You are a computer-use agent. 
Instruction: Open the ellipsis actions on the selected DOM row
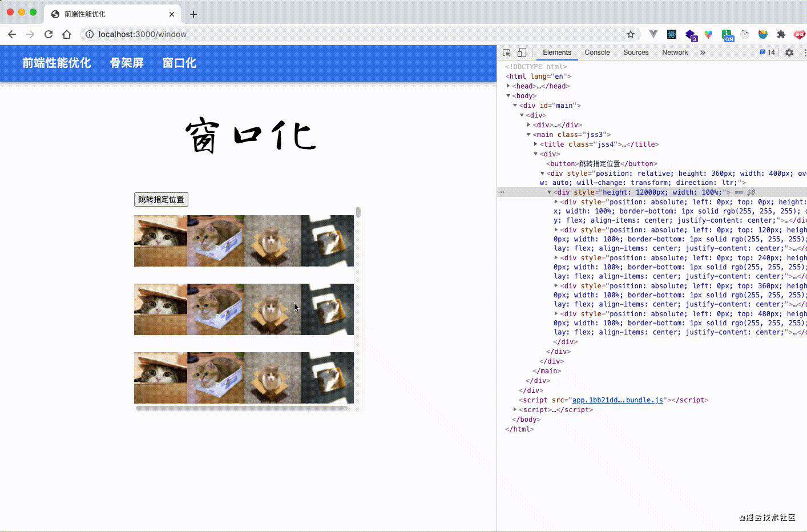pos(501,192)
